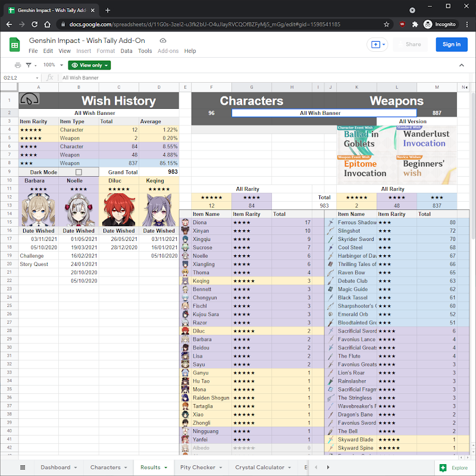Screen dimensions: 476x476
Task: Open the Help menu
Action: coord(190,51)
